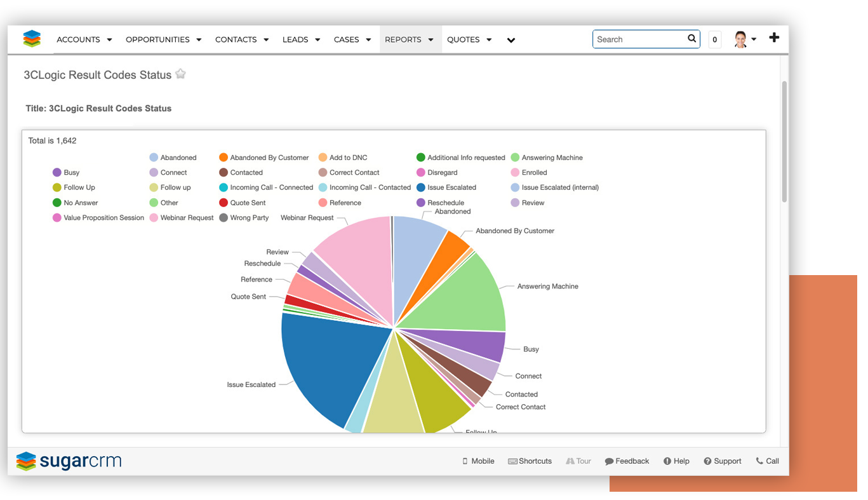Open the CASES module tab

point(346,39)
